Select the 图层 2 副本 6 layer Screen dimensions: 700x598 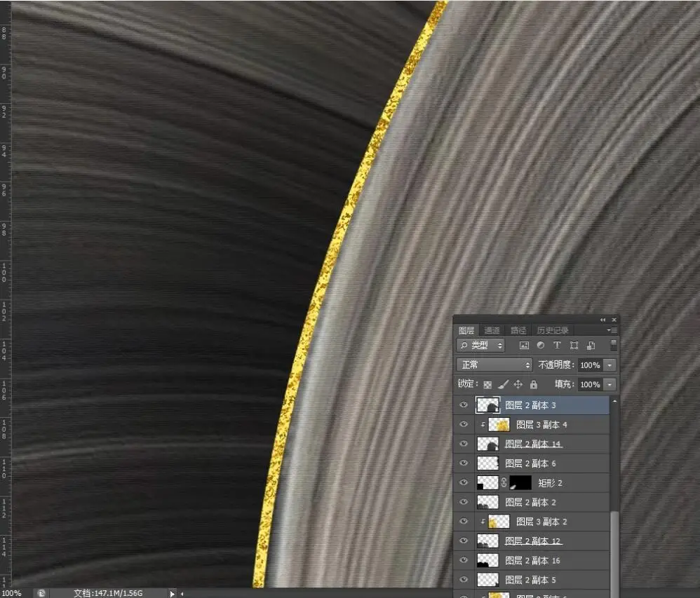pos(530,463)
